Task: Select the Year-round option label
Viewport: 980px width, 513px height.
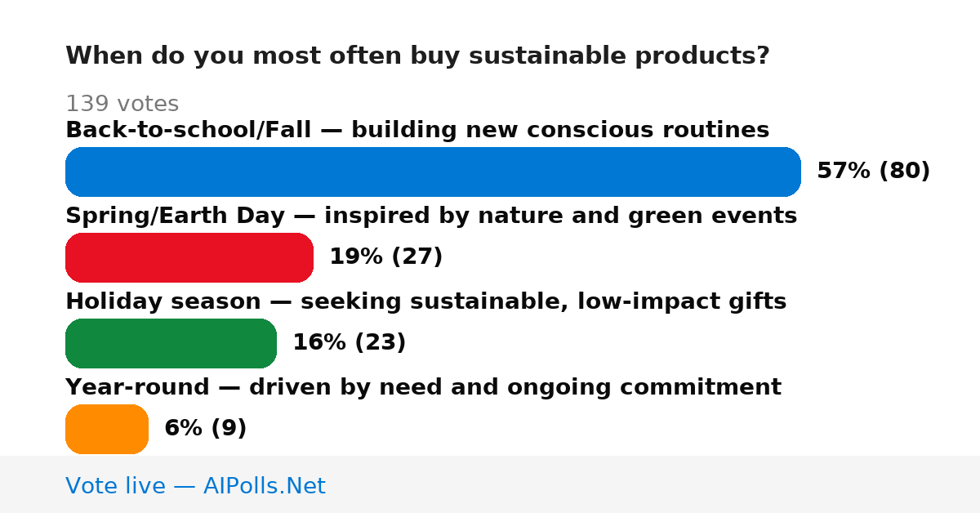Action: click(423, 387)
